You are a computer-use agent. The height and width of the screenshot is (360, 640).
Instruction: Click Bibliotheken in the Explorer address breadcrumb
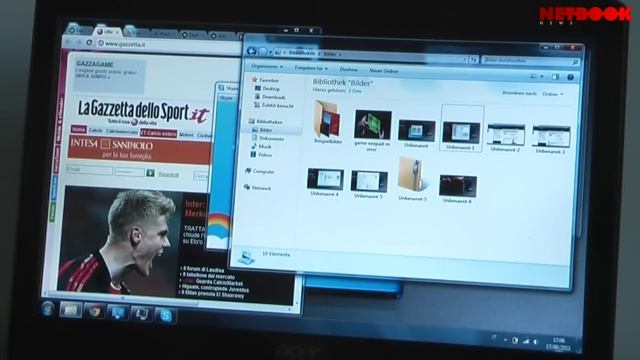[301, 53]
